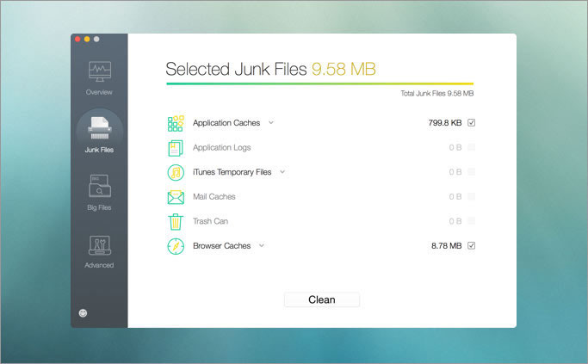Click the smiley feedback icon
This screenshot has height=364, width=588.
(83, 313)
